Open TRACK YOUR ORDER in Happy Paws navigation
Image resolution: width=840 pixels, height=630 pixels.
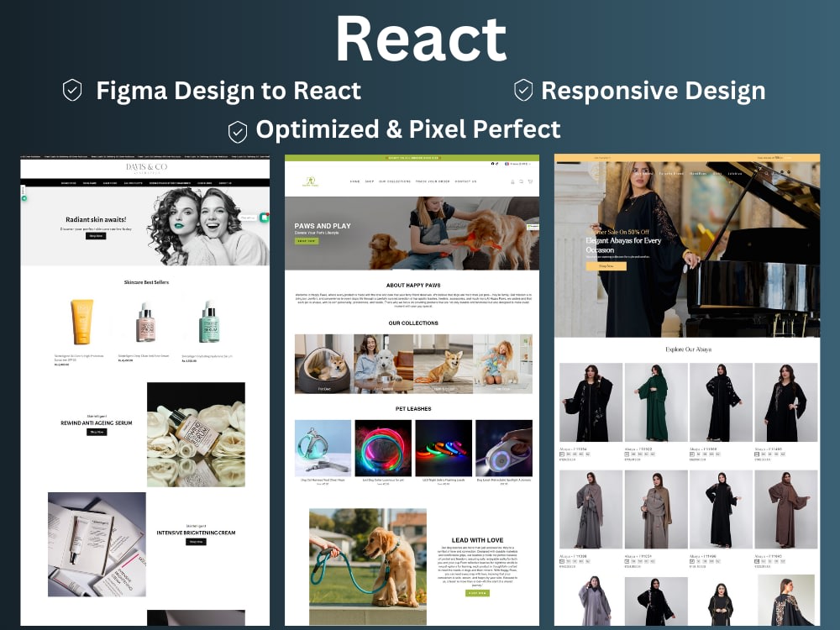pos(433,181)
